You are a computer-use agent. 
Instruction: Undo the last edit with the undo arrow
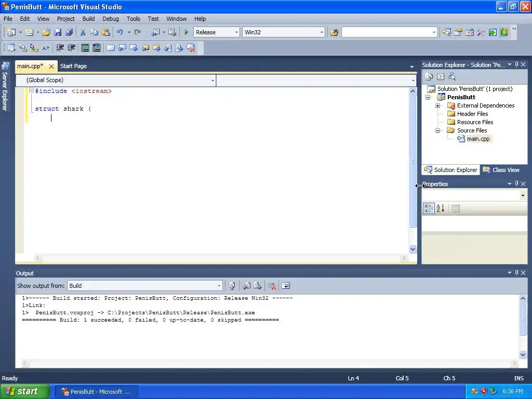click(x=120, y=32)
